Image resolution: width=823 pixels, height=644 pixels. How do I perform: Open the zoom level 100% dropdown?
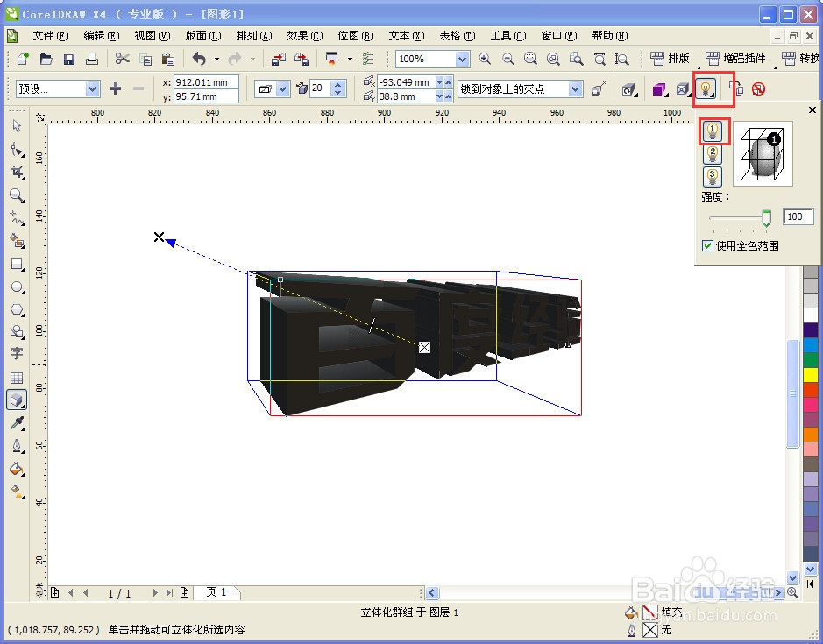point(462,59)
